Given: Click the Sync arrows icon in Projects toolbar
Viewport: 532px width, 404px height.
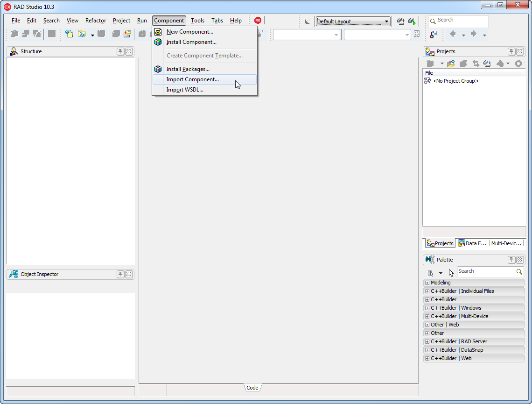Looking at the screenshot, I should [476, 64].
